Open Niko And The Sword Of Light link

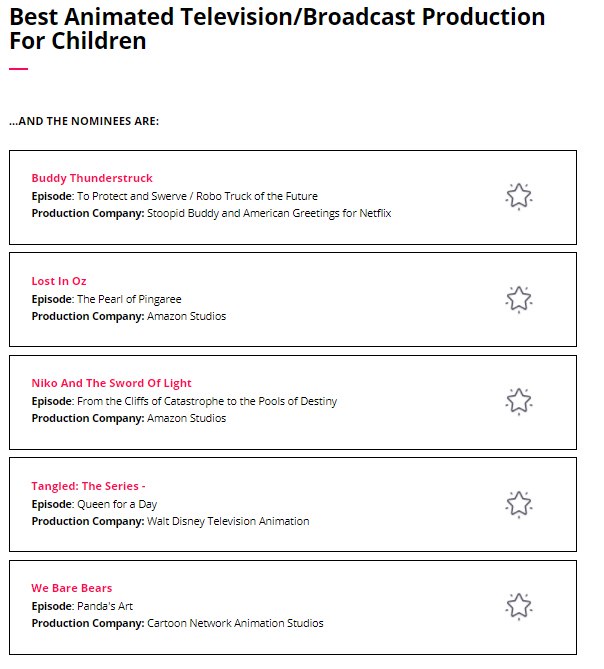tap(111, 383)
